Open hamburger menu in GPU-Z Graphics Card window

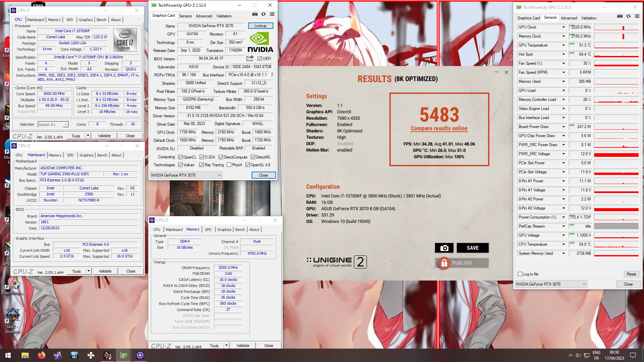pyautogui.click(x=272, y=14)
